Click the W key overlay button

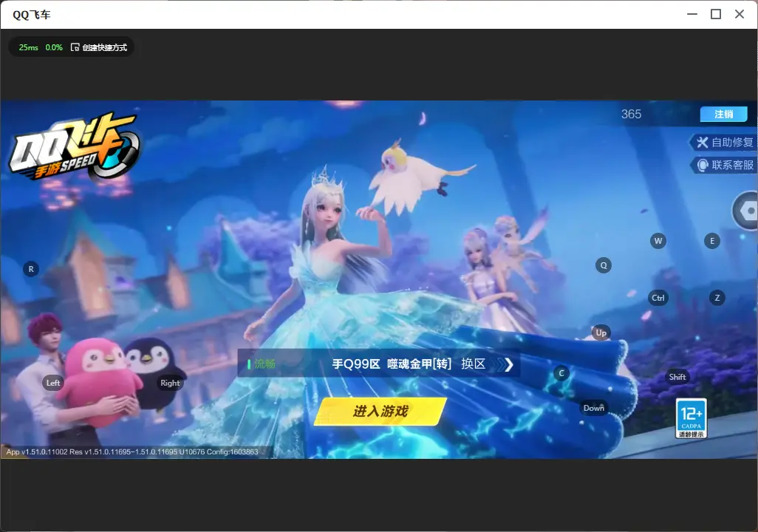point(658,241)
